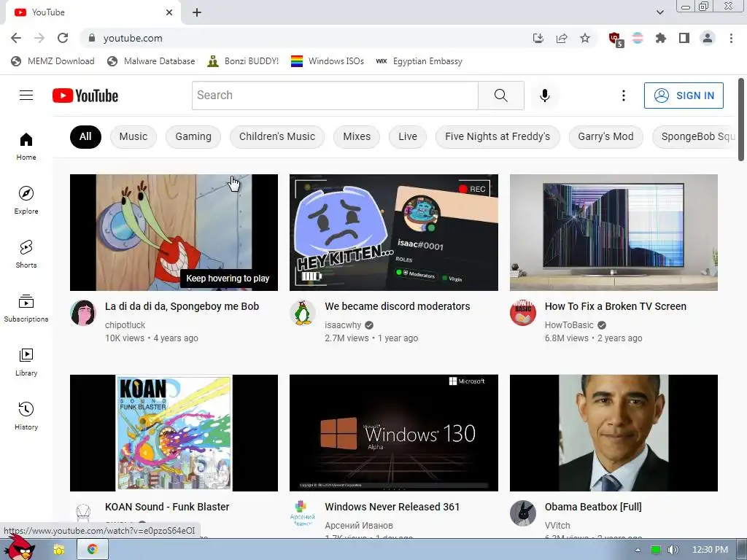
Task: Open Angry Birds start button in taskbar
Action: click(x=20, y=548)
